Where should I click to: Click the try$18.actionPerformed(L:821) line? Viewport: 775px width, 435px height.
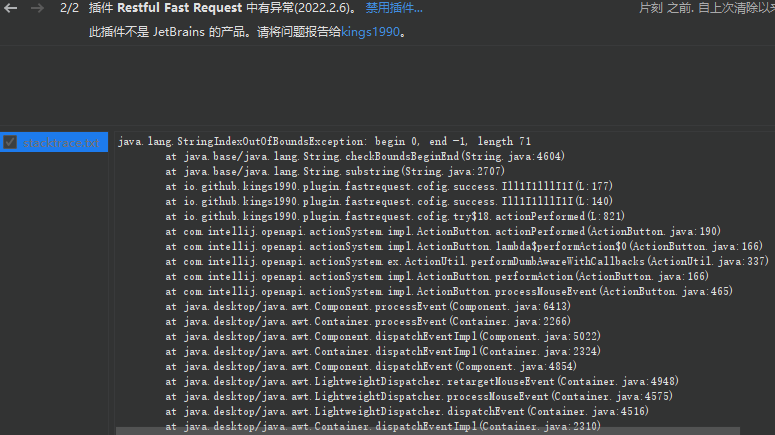click(395, 216)
